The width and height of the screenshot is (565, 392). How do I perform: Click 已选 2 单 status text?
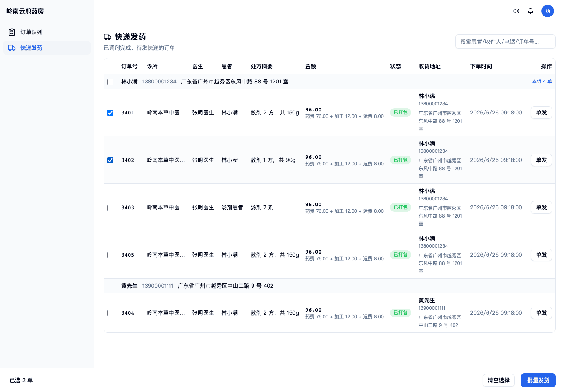[21, 380]
